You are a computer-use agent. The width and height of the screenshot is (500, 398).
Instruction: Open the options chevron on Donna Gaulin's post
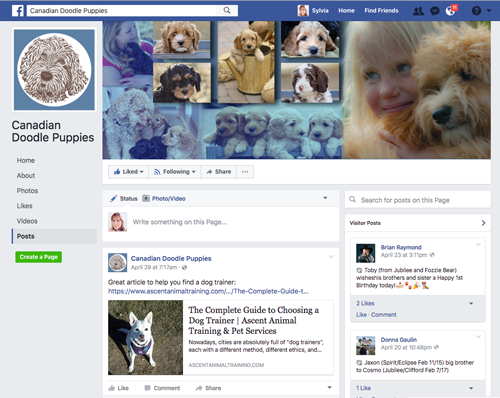(478, 337)
